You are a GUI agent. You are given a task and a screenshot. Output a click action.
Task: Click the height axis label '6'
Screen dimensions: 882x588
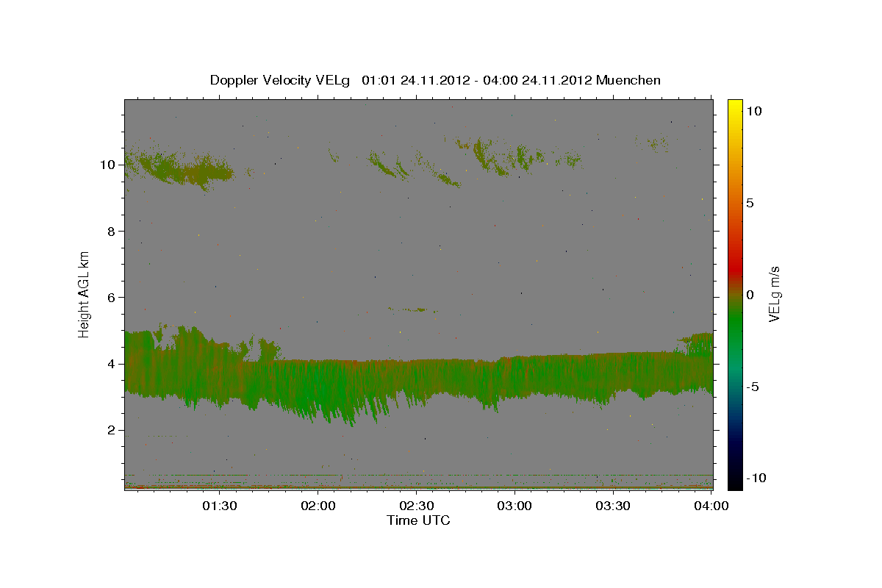click(112, 297)
